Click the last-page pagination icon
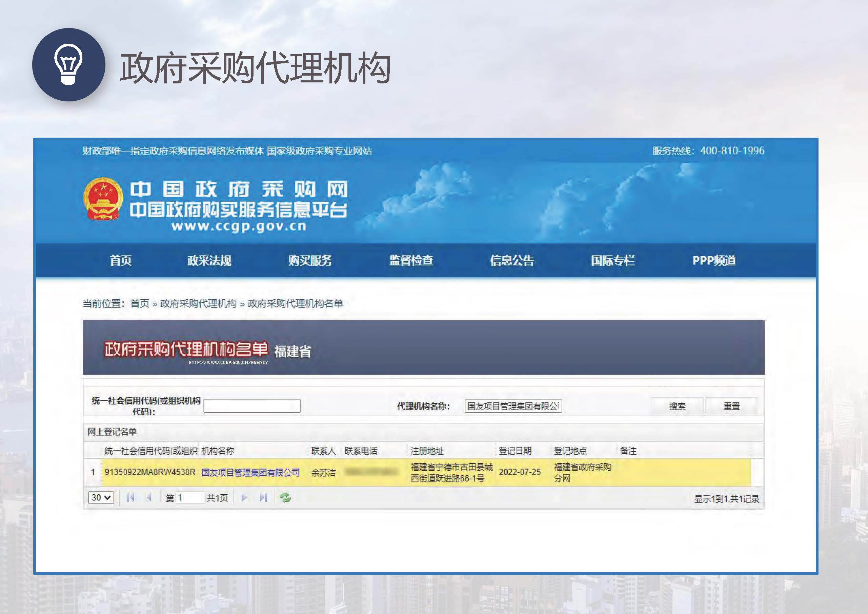Viewport: 868px width, 614px height. point(263,498)
